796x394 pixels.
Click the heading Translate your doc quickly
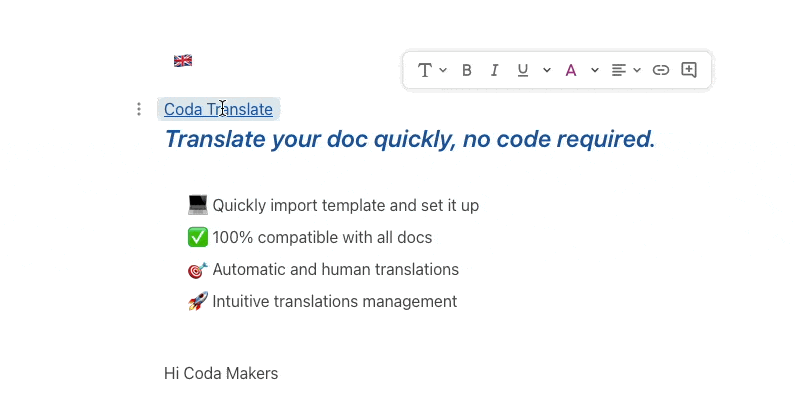(x=410, y=139)
